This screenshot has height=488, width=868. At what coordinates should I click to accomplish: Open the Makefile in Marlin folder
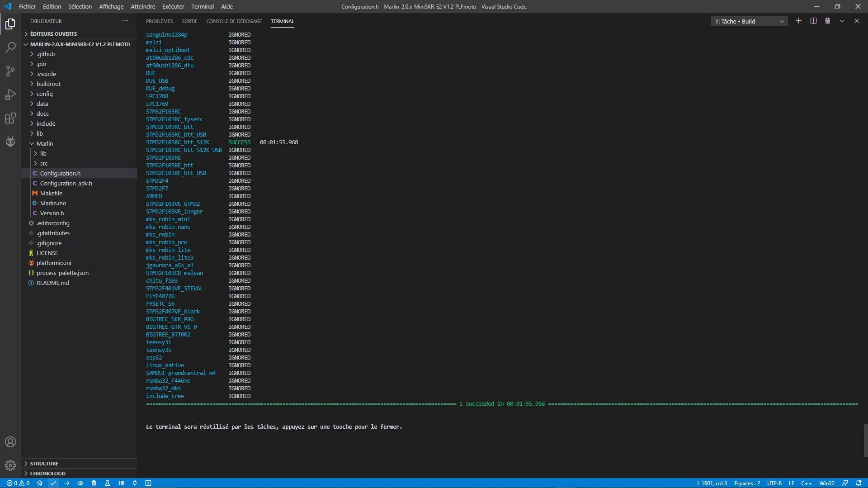click(79, 193)
